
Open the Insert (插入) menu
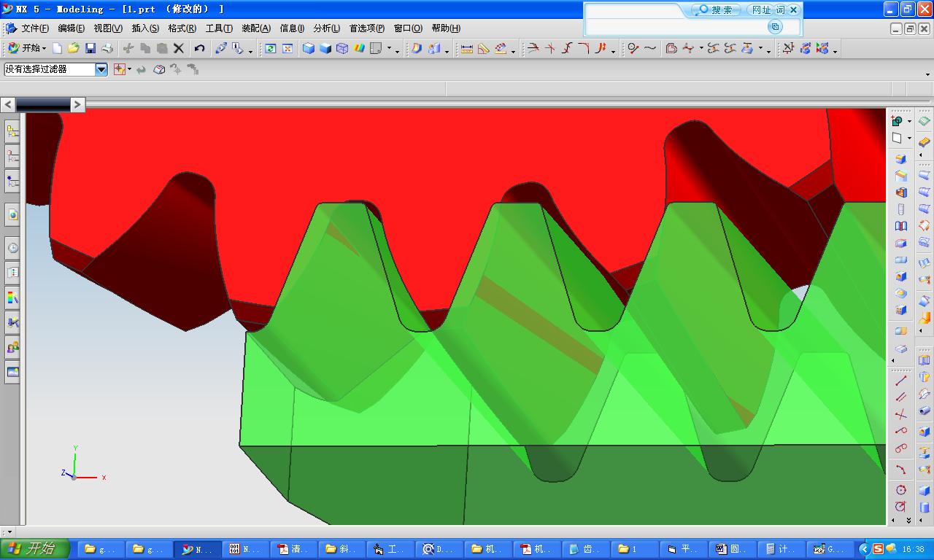click(144, 28)
